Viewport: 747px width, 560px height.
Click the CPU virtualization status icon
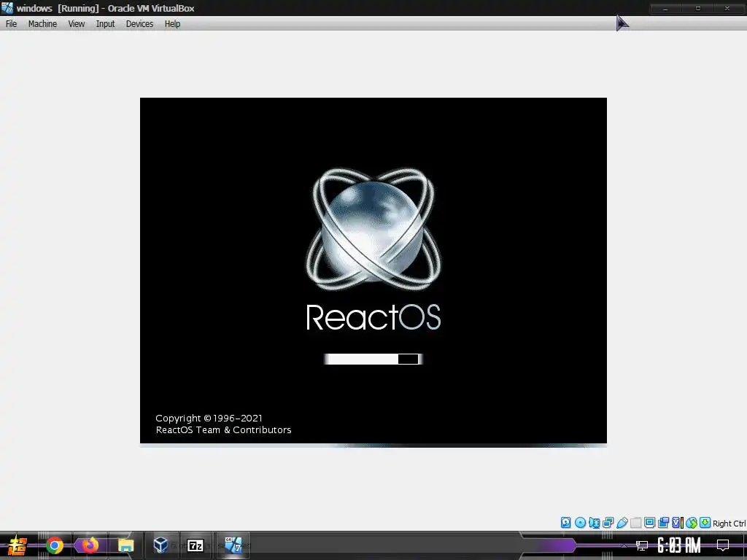[x=678, y=523]
